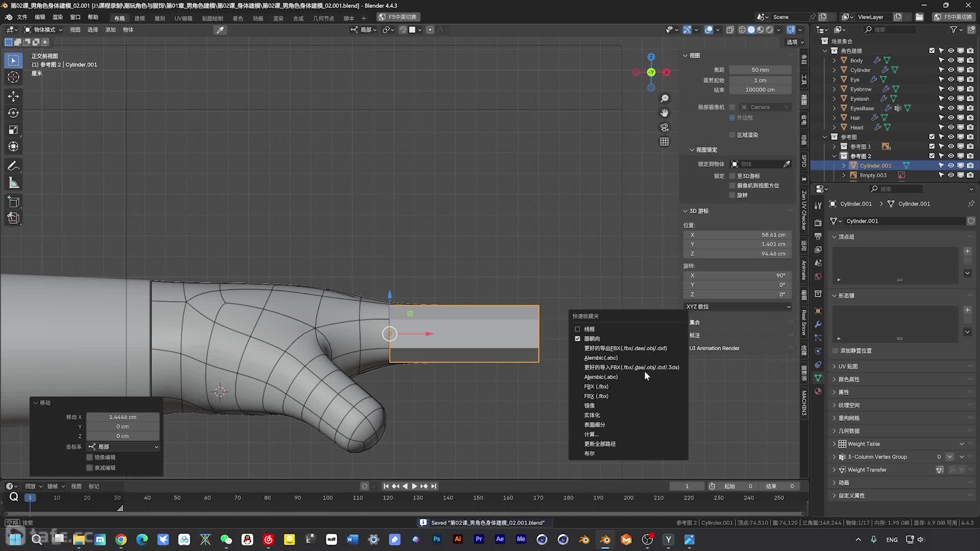Image resolution: width=980 pixels, height=551 pixels.
Task: Enable 区域渲染 checkbox
Action: click(732, 135)
